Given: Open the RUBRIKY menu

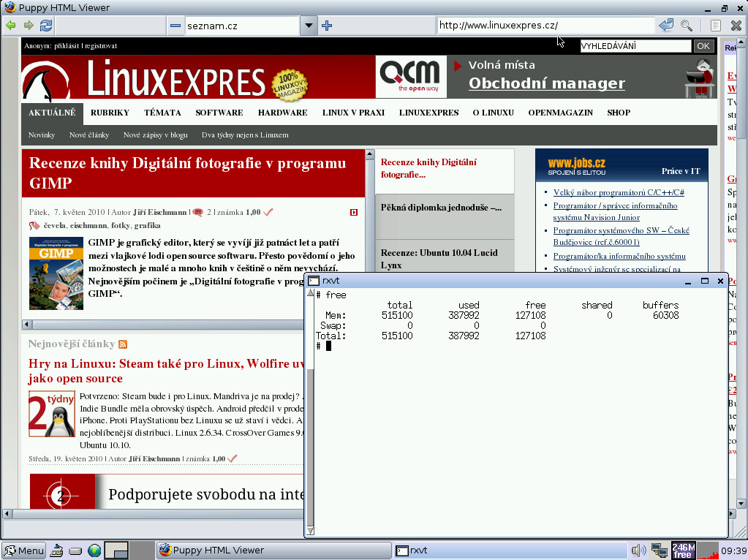Looking at the screenshot, I should pyautogui.click(x=110, y=113).
